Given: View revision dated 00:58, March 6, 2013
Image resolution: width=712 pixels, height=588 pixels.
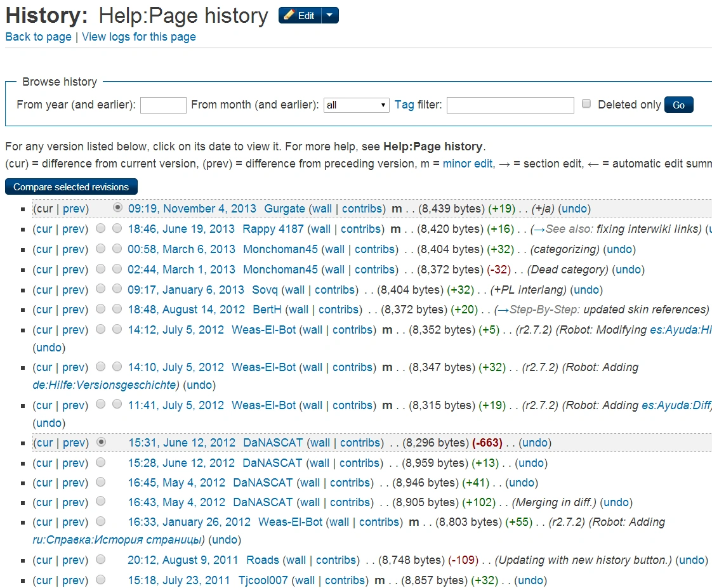Looking at the screenshot, I should [x=181, y=249].
